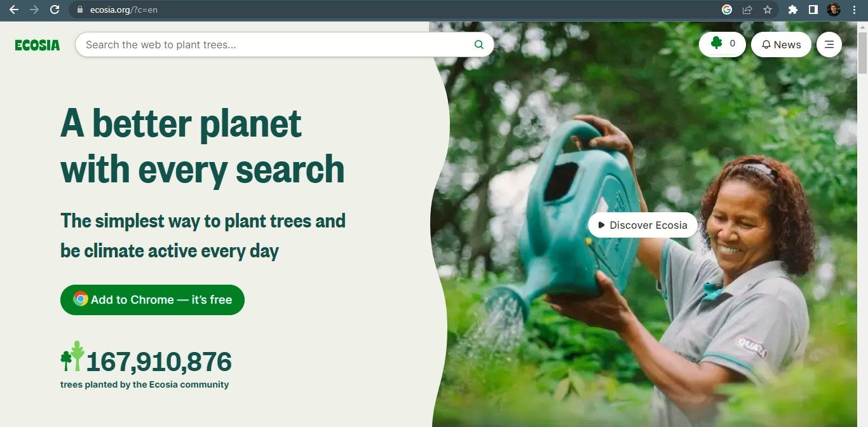Click the magnifier search icon in the Ecosia search box

[479, 44]
